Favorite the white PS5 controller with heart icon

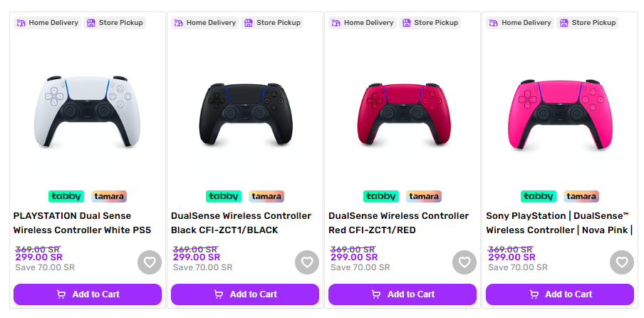tap(150, 262)
